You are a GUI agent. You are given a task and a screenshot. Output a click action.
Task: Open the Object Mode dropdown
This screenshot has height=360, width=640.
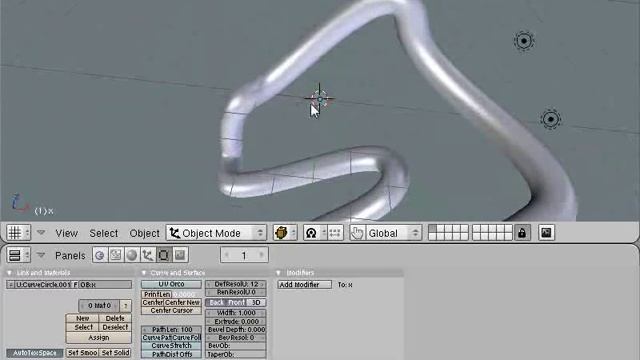point(216,233)
